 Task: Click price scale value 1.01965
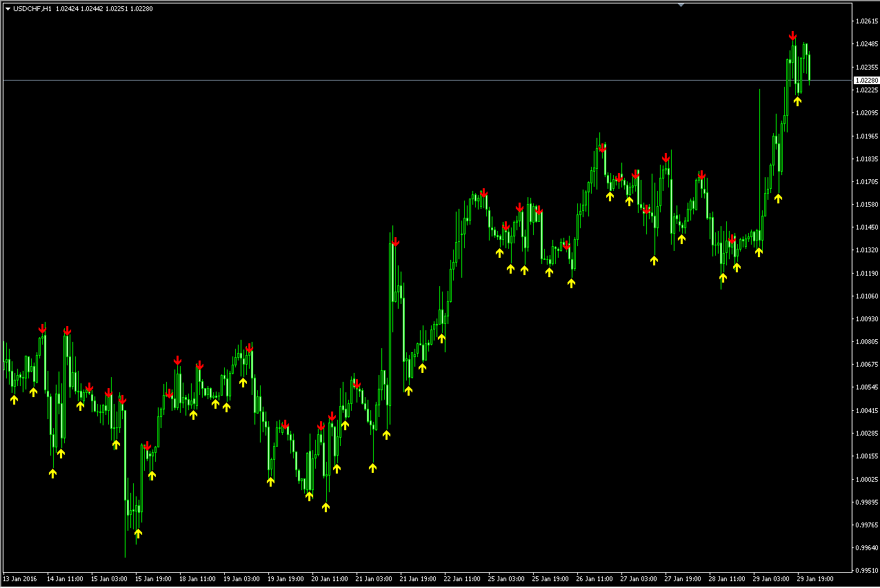(x=866, y=136)
